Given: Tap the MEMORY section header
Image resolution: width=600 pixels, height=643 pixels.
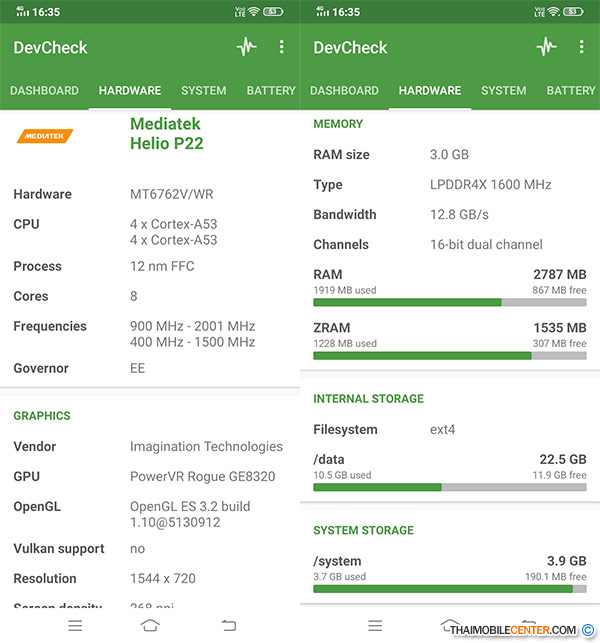Looking at the screenshot, I should click(338, 124).
